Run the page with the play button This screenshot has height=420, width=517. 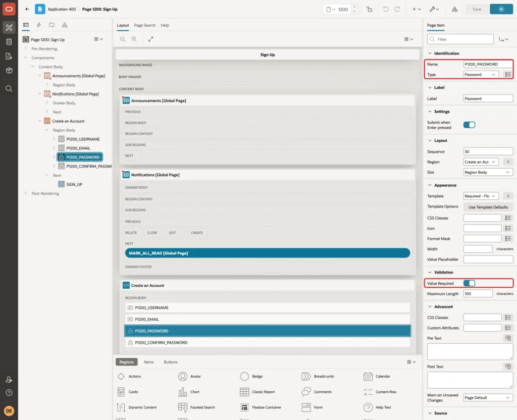click(x=501, y=9)
